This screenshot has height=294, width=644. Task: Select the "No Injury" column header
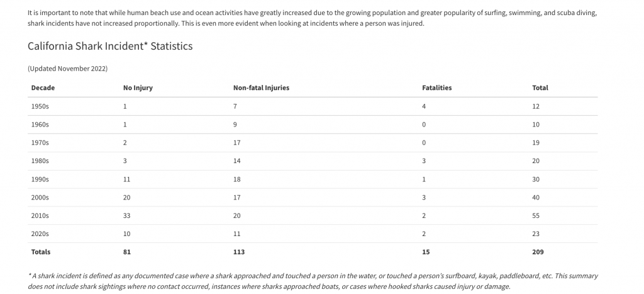tap(138, 88)
